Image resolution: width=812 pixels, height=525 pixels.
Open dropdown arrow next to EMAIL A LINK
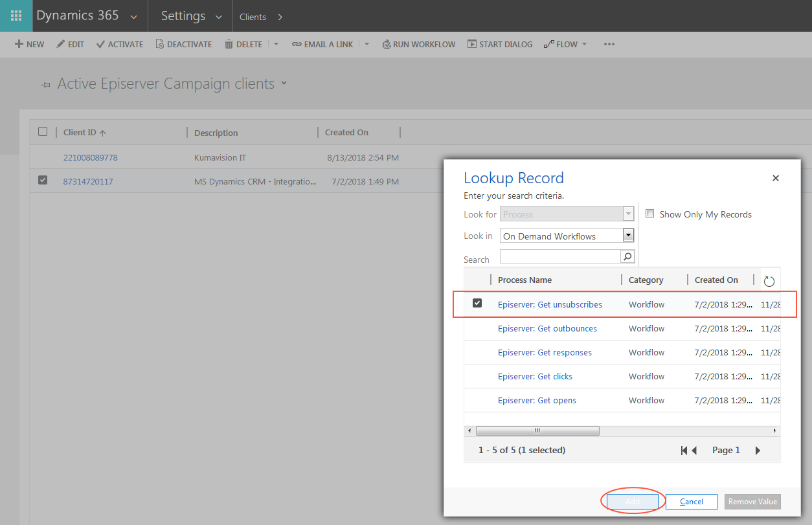[367, 44]
